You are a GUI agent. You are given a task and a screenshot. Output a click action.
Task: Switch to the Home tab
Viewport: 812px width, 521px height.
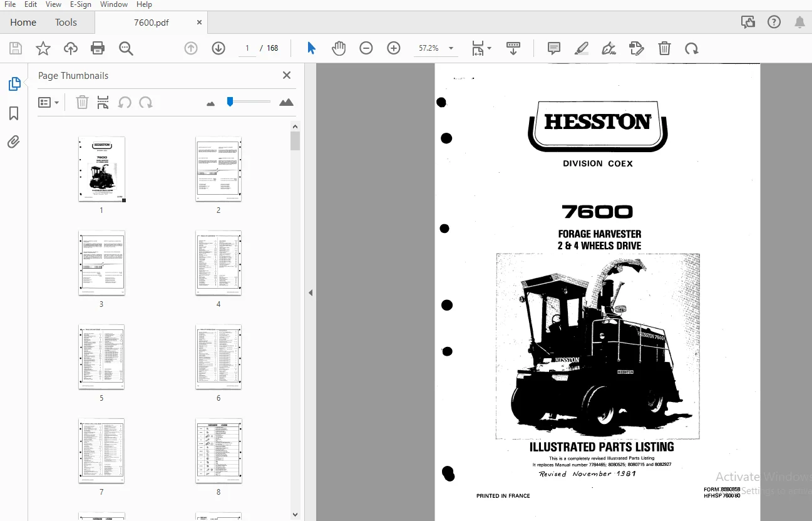pyautogui.click(x=23, y=22)
